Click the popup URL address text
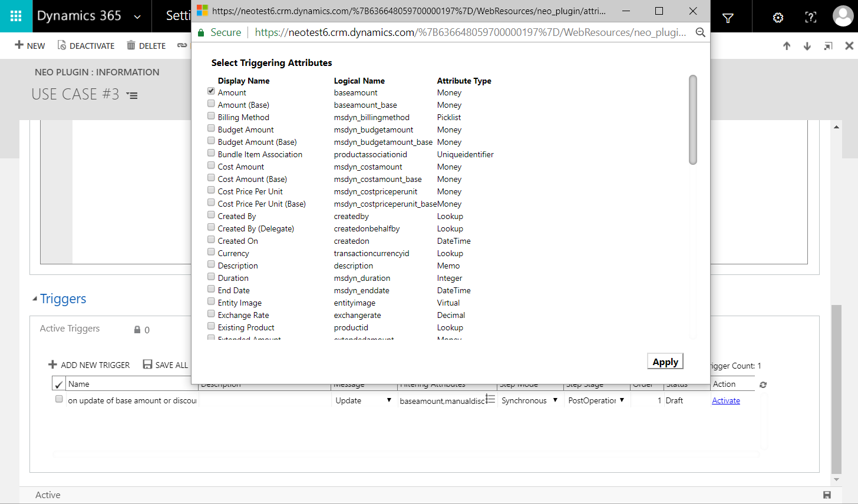Viewport: 858px width, 504px height. [x=470, y=32]
